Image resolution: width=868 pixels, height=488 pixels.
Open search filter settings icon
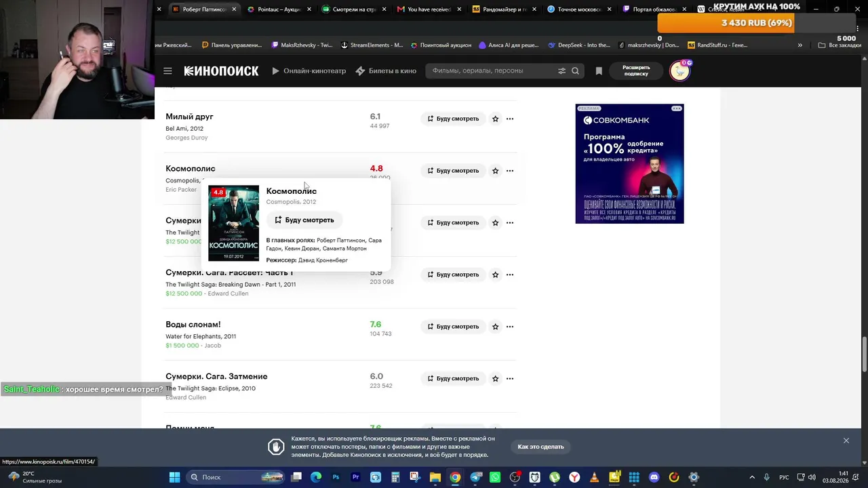pyautogui.click(x=561, y=70)
